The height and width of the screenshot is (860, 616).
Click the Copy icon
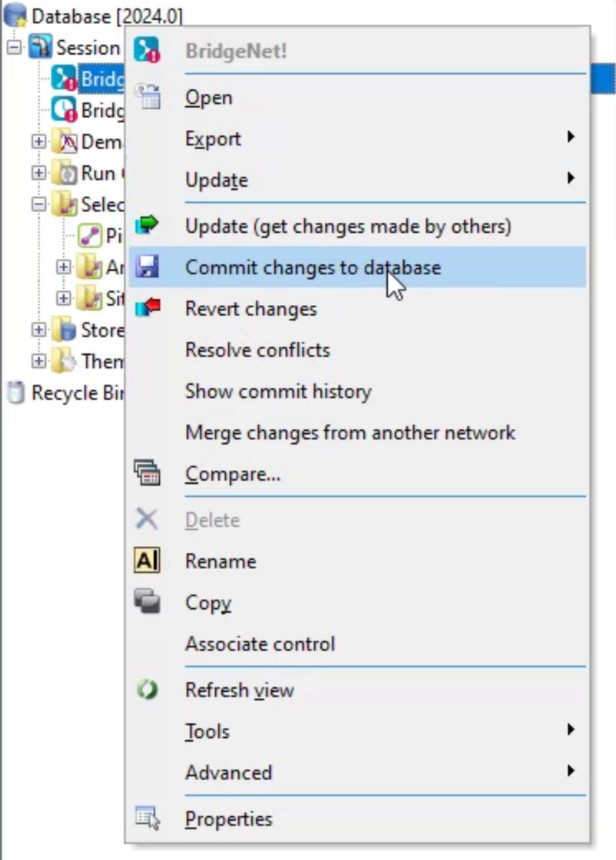[x=147, y=602]
